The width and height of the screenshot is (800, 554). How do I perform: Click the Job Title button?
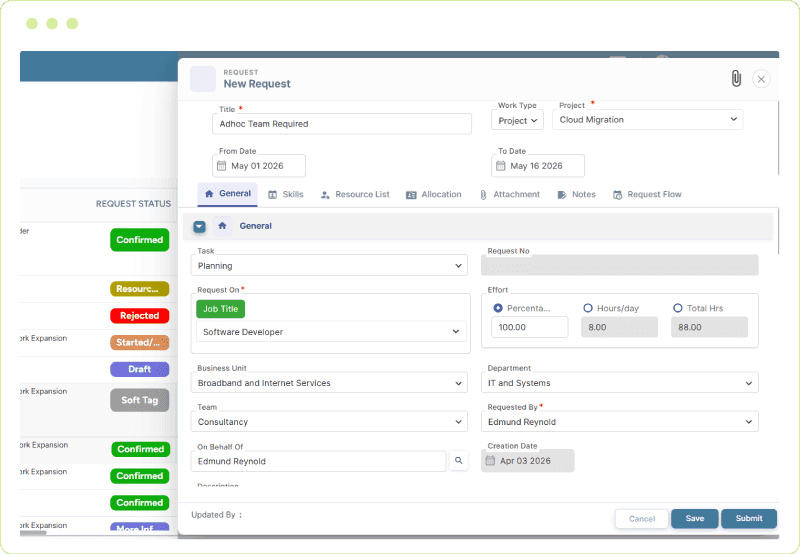[x=220, y=309]
